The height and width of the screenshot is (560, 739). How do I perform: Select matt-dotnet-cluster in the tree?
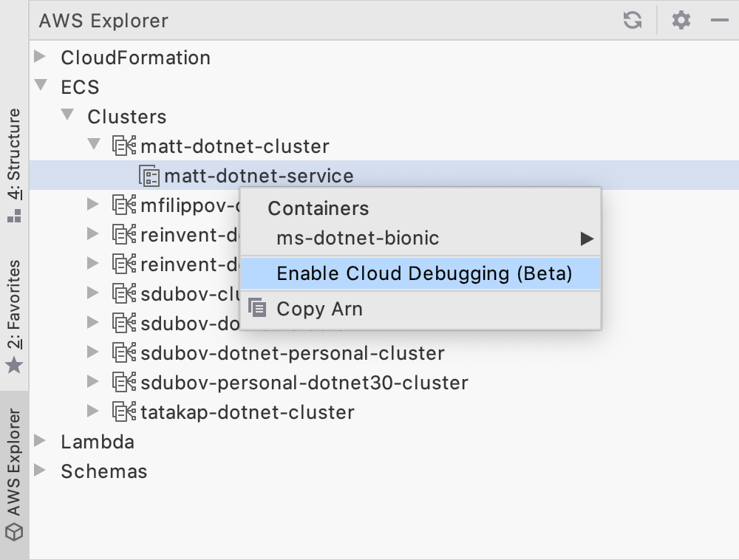tap(235, 146)
